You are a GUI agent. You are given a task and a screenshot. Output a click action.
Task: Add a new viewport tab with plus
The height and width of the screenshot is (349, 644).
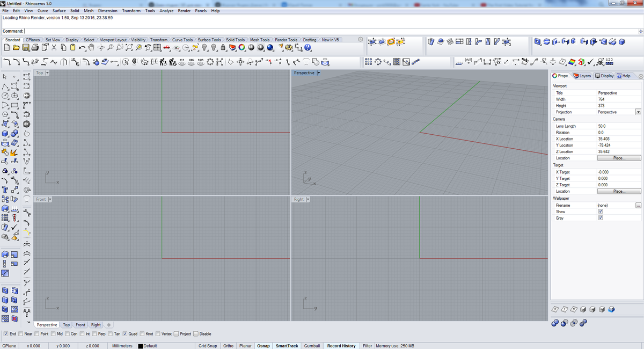coord(109,325)
